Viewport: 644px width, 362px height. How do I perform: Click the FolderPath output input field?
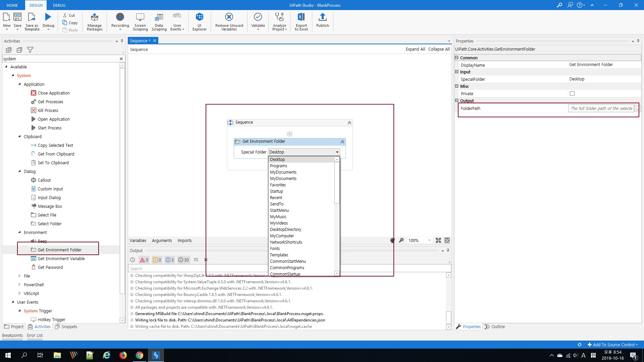[601, 108]
